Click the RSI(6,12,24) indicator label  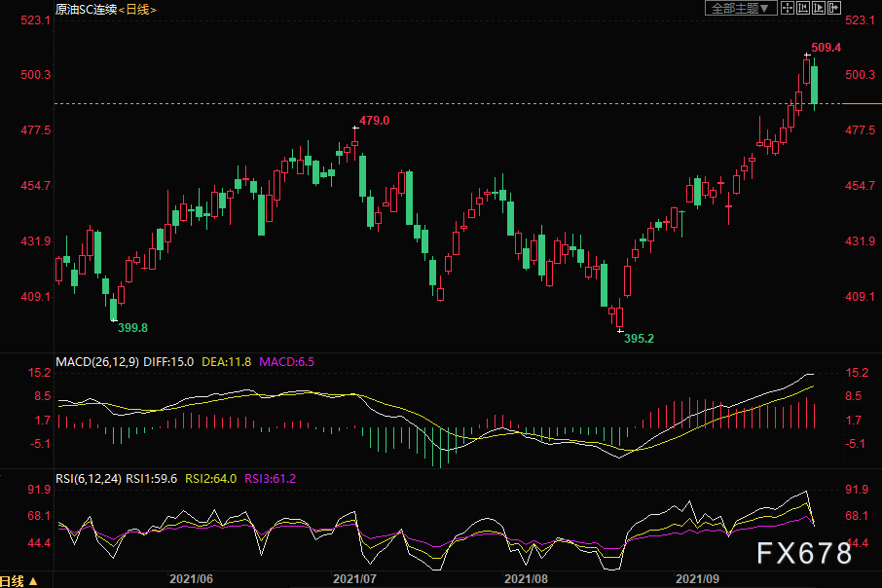point(89,479)
